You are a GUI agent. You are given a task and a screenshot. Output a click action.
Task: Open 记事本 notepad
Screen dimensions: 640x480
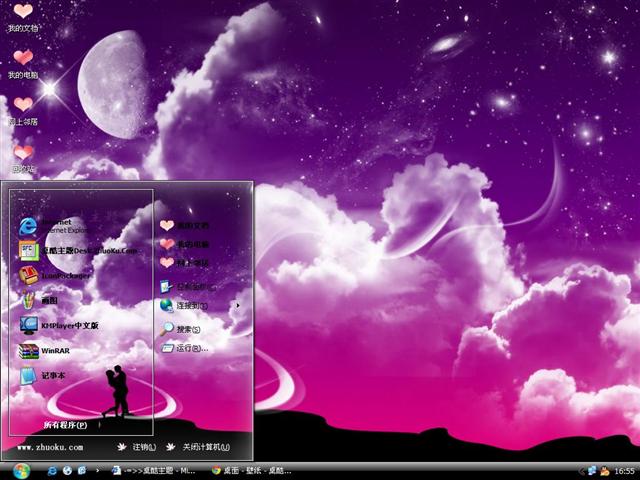click(x=42, y=376)
